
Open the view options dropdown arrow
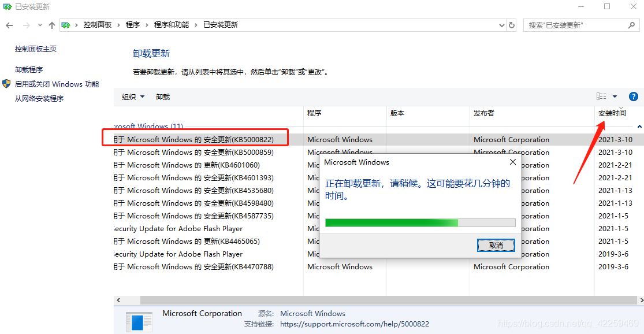(615, 97)
